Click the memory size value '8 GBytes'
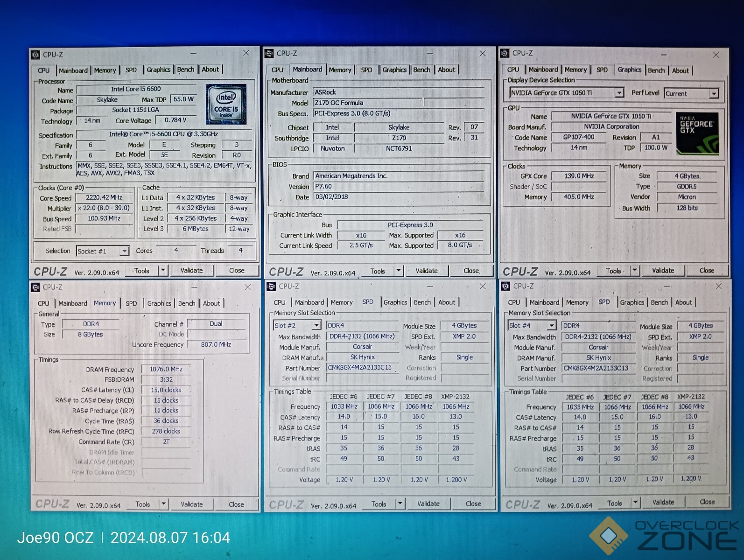The height and width of the screenshot is (560, 744). coord(91,334)
